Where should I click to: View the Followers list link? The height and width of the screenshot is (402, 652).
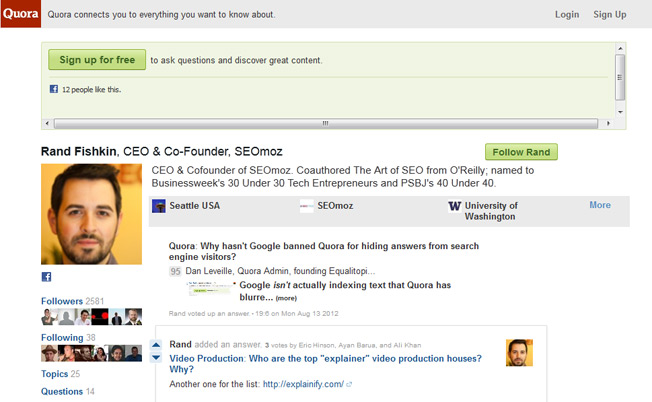pyautogui.click(x=62, y=300)
